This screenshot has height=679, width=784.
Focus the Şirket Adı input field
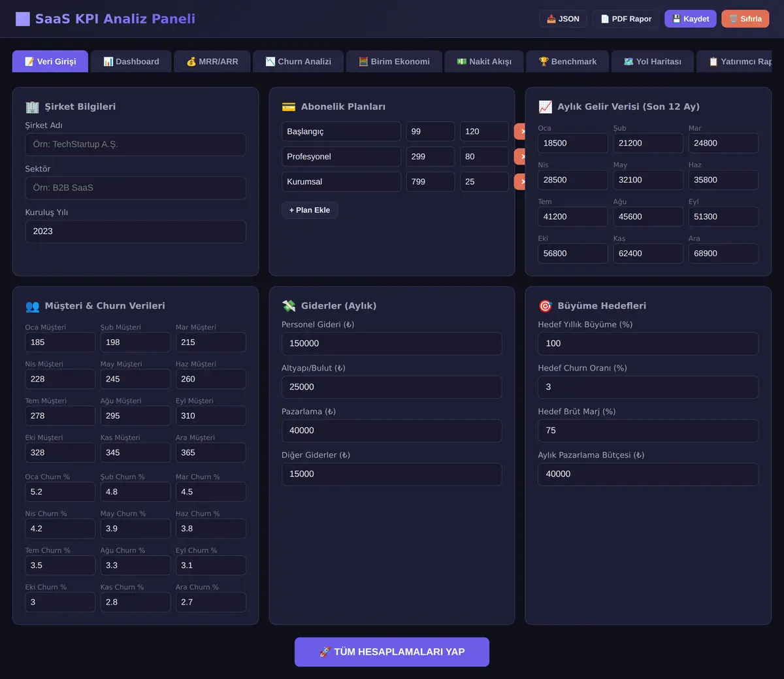pyautogui.click(x=136, y=144)
